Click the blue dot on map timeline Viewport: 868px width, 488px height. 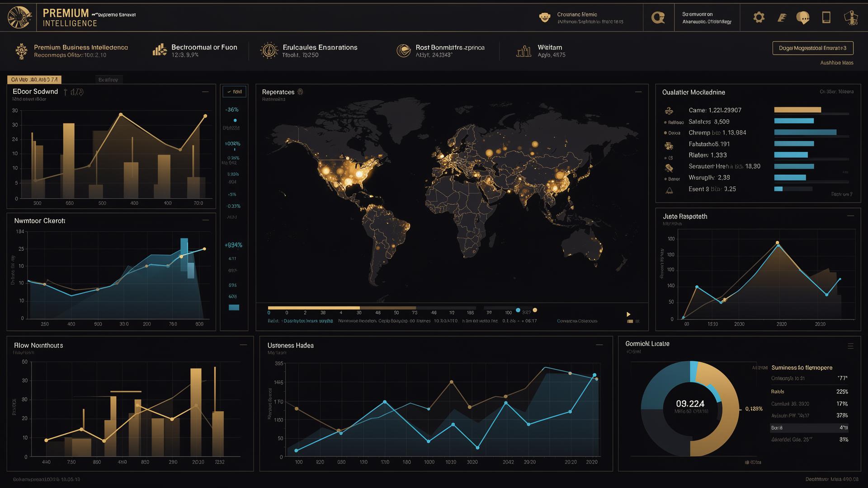pos(518,310)
